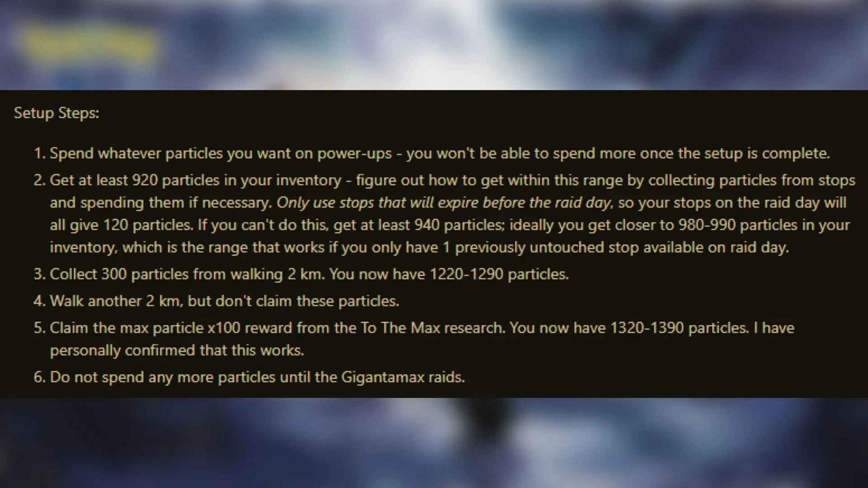The height and width of the screenshot is (488, 868).
Task: Click step 4 walk 2 km instruction
Action: click(x=225, y=301)
